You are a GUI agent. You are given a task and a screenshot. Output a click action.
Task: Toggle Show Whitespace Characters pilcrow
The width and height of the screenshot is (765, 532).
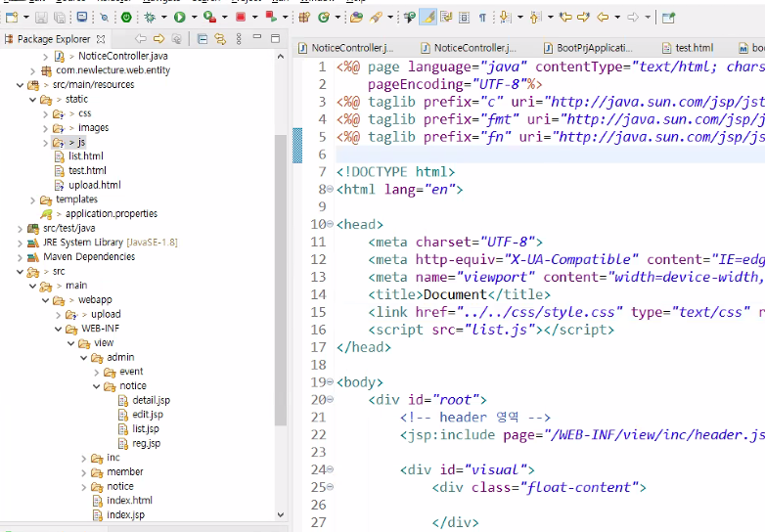(482, 18)
